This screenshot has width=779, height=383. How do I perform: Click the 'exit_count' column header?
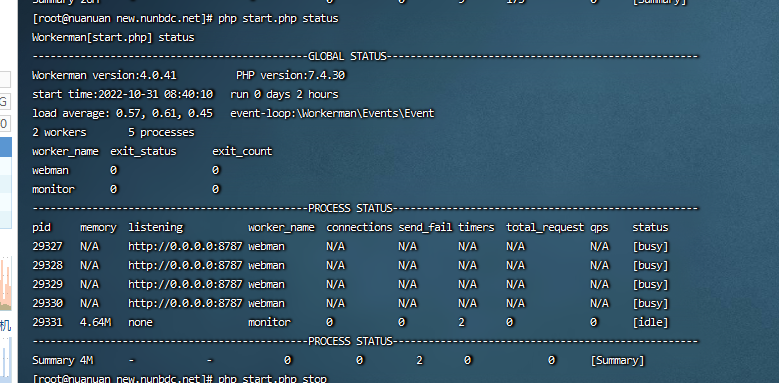242,152
